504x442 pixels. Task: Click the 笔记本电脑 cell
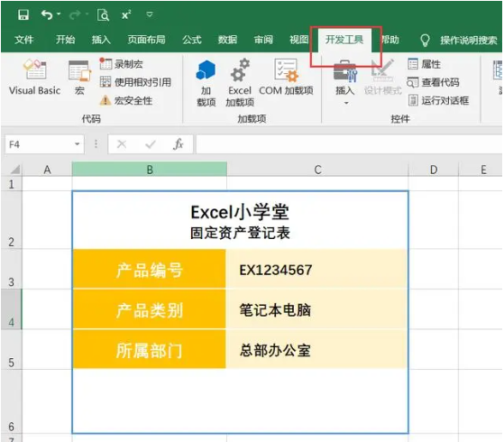(317, 309)
